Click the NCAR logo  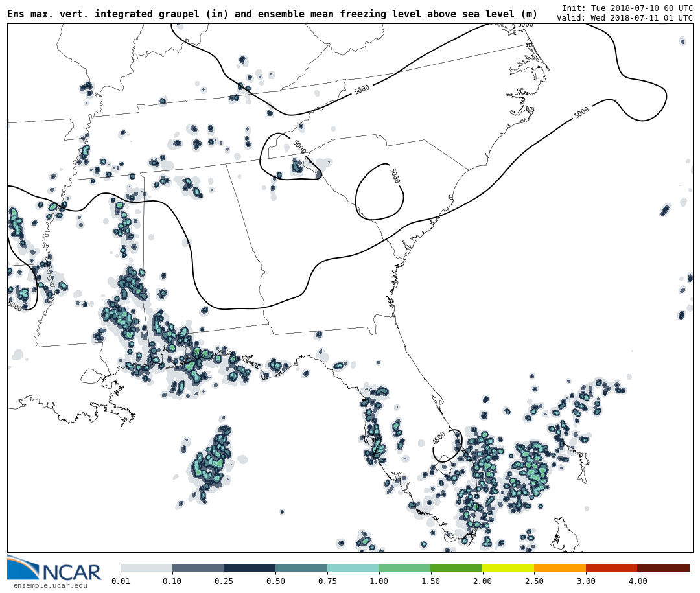[54, 568]
